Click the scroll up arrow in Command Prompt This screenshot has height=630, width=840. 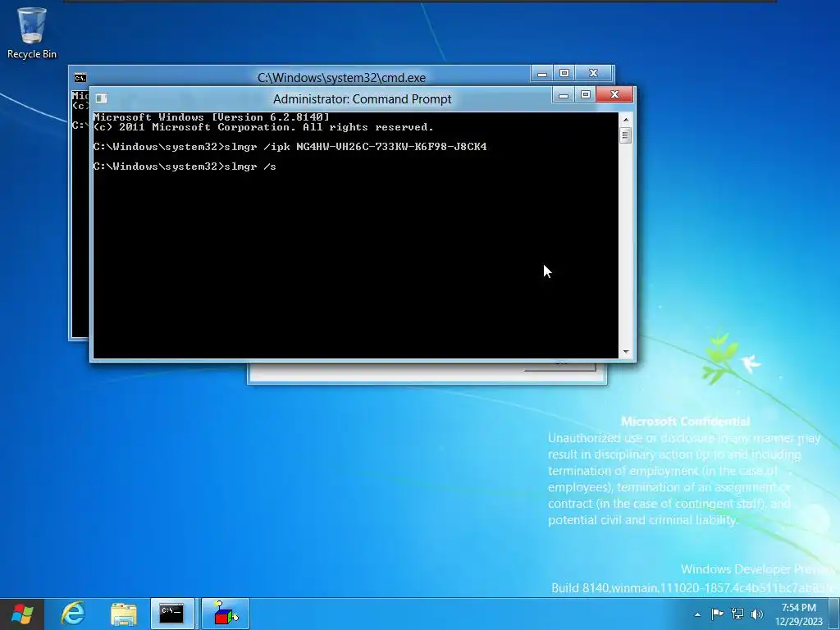pyautogui.click(x=625, y=119)
